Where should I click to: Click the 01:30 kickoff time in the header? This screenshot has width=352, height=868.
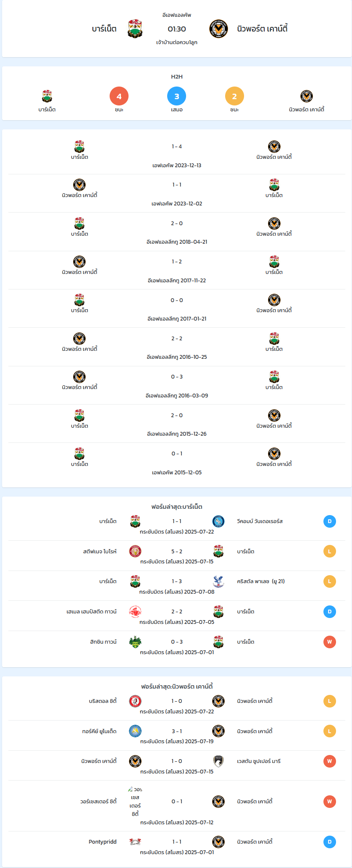click(177, 29)
